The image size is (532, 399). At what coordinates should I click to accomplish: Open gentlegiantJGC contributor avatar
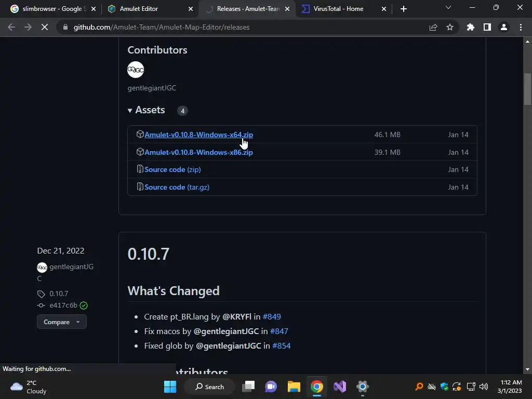pyautogui.click(x=136, y=70)
